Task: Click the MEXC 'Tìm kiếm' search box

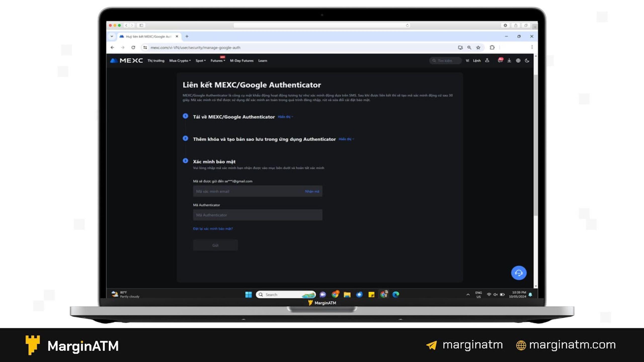Action: 445,61
